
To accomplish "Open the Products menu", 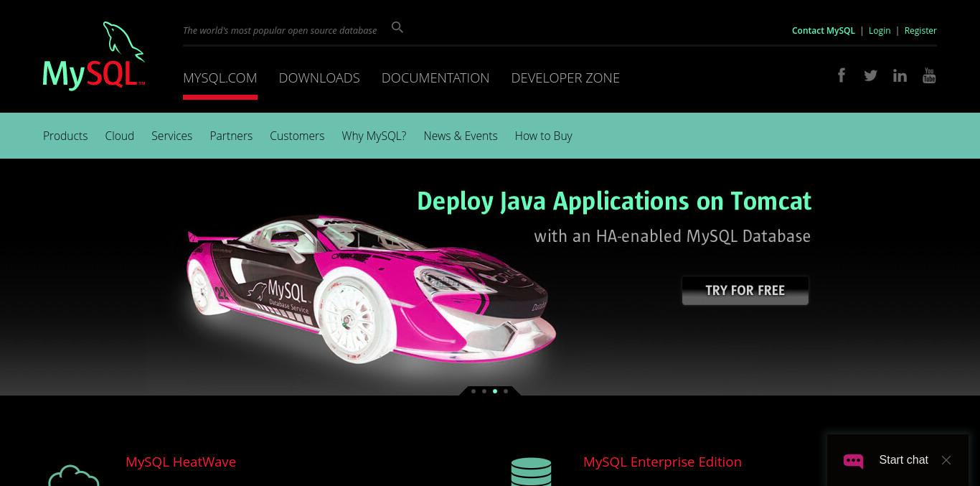I will coord(65,136).
